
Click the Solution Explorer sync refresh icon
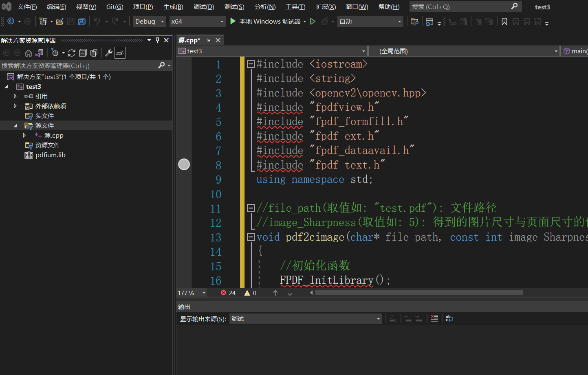coord(72,53)
